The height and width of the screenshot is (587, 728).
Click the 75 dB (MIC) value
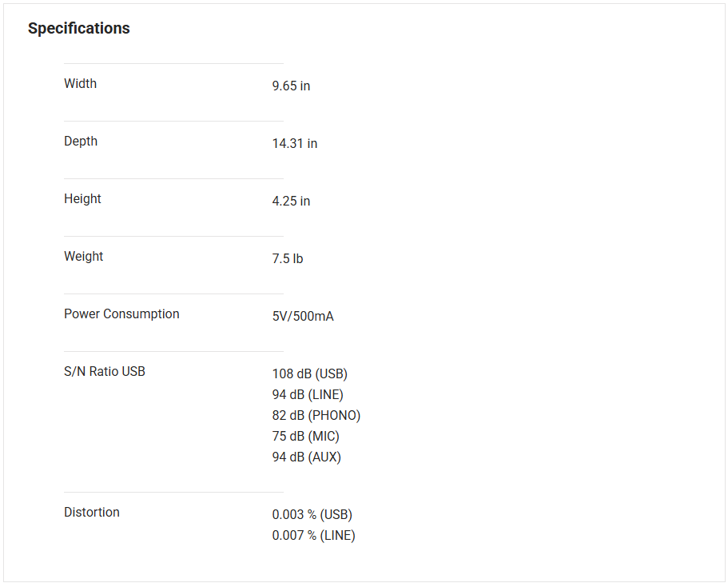pyautogui.click(x=305, y=437)
